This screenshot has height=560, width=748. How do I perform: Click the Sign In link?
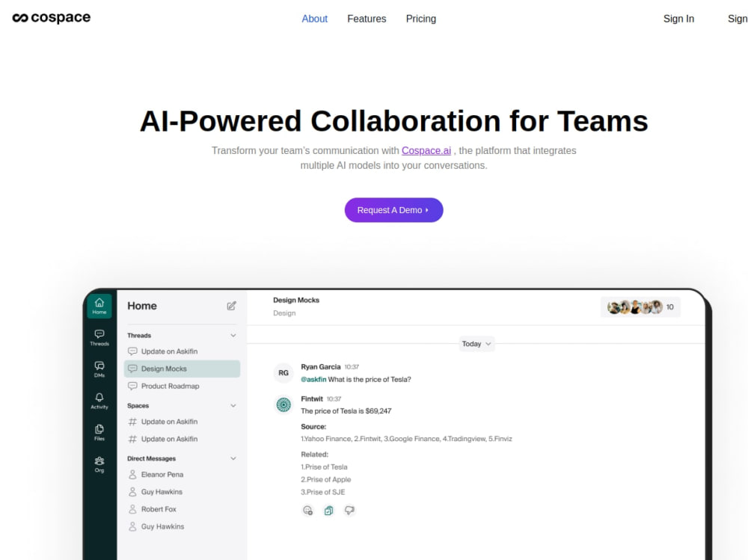point(678,19)
